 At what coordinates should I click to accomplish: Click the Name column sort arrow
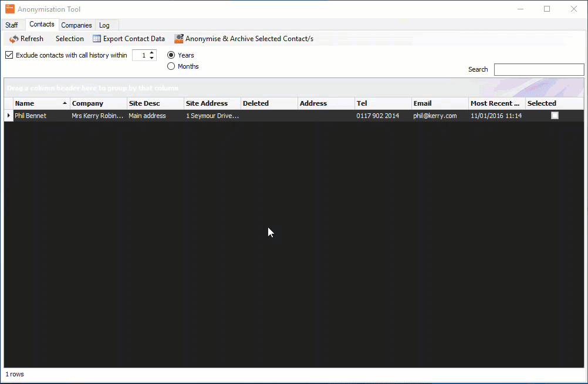[x=65, y=103]
